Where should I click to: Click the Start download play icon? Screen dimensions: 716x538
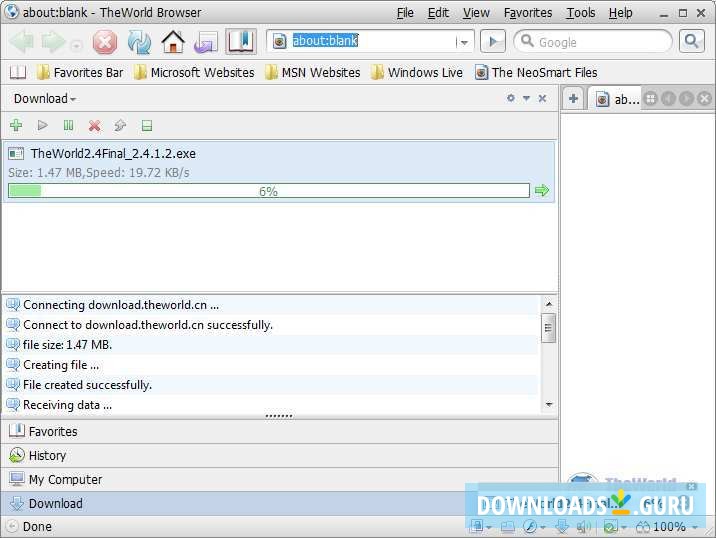point(42,125)
